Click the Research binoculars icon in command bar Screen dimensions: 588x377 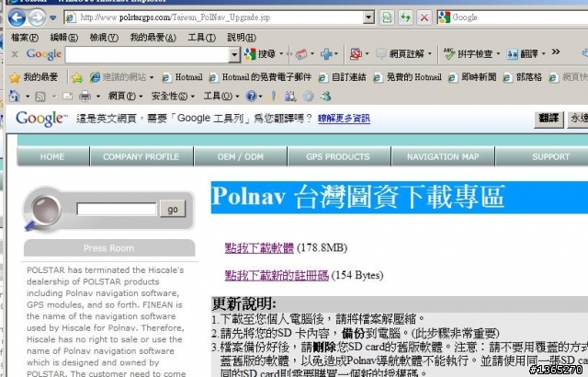point(290,97)
